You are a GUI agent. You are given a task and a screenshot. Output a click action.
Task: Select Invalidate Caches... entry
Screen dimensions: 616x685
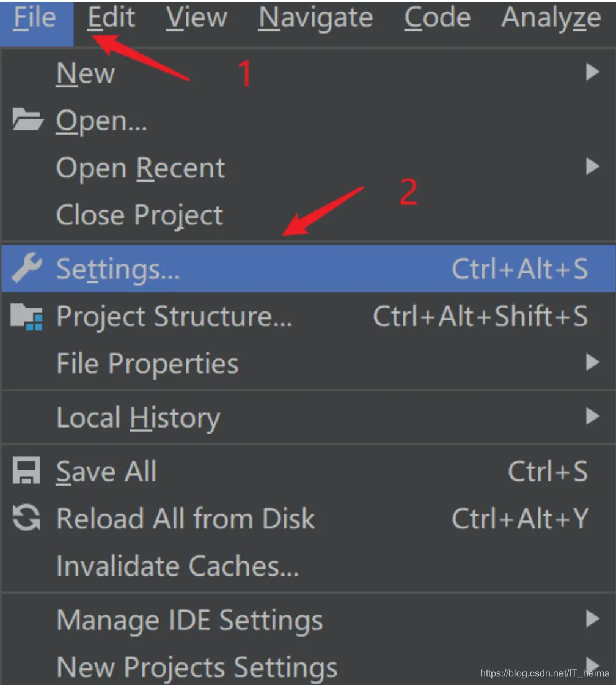tap(177, 566)
